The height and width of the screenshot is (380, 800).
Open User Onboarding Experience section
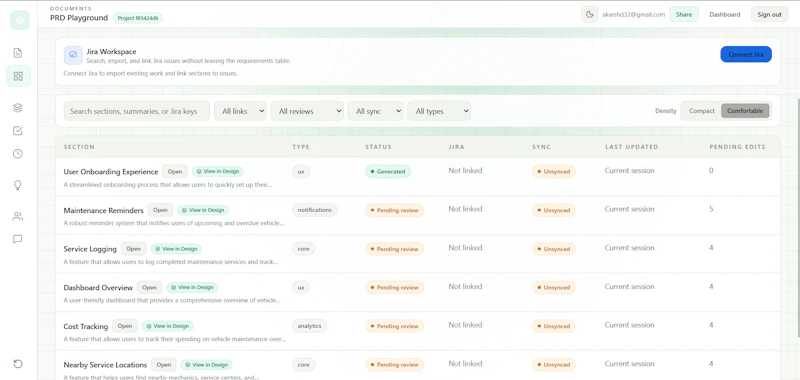pos(175,171)
